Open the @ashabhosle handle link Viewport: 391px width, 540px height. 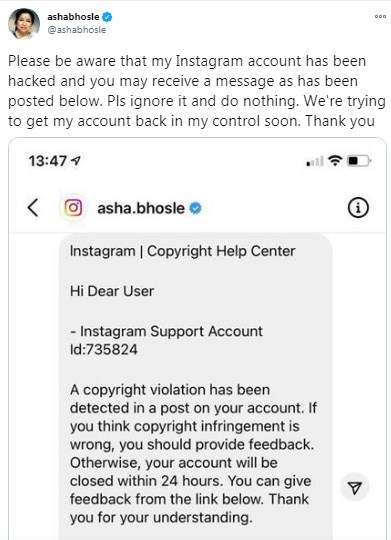[x=76, y=30]
